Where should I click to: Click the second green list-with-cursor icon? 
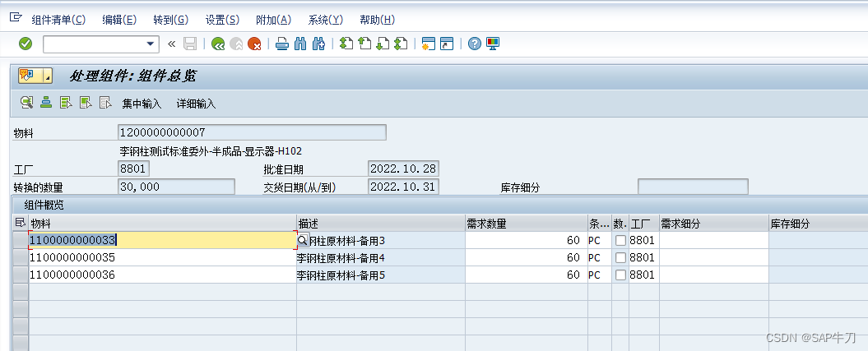coord(86,102)
